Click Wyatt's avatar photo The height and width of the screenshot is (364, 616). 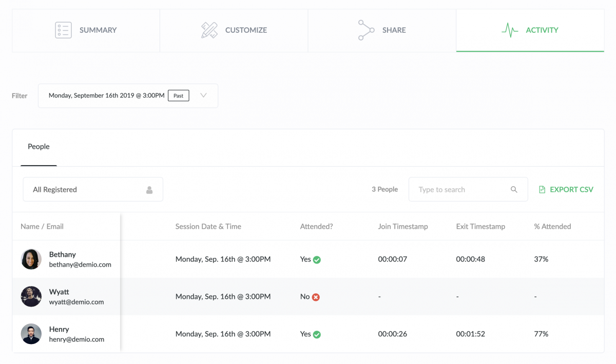(x=31, y=297)
